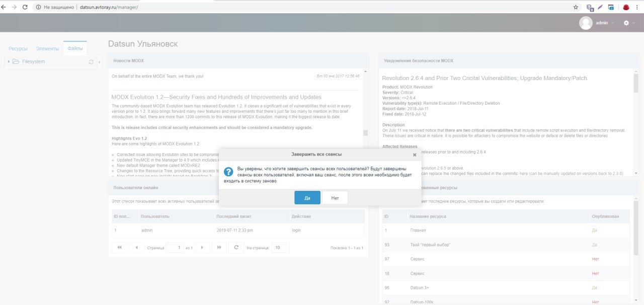Screen dimensions: 644x305
Task: Open the admin user menu
Action: [604, 23]
